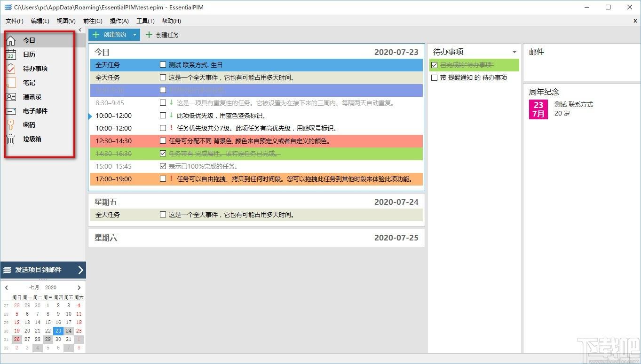The image size is (641, 364).
Task: Open the 前往(G) menu
Action: (x=93, y=21)
